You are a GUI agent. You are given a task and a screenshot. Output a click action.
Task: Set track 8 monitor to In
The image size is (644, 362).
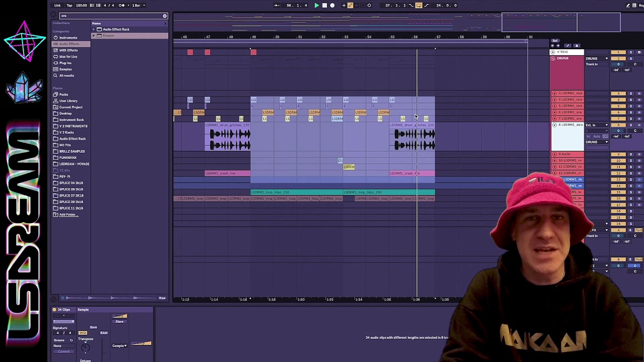588,136
